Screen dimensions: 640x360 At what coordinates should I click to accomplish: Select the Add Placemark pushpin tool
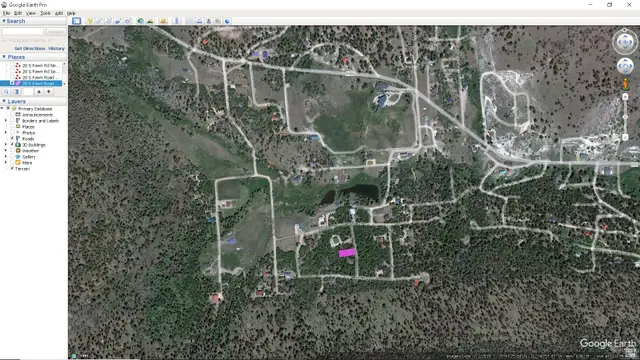(x=89, y=21)
